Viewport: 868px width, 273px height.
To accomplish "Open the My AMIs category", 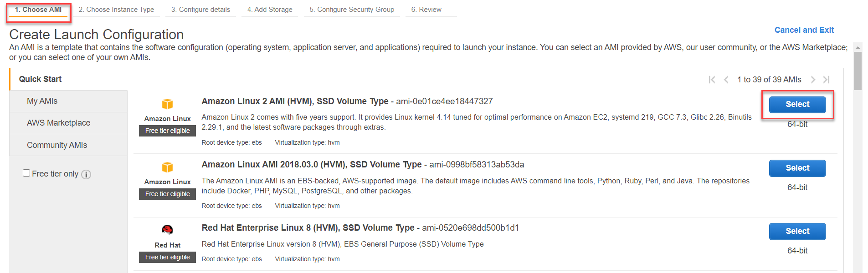I will click(68, 101).
